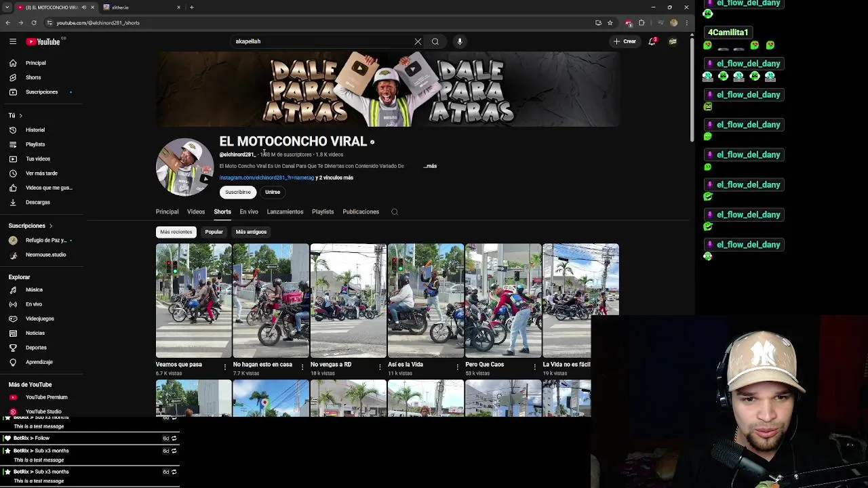The width and height of the screenshot is (868, 488).
Task: Select the channel Shorts tab
Action: 222,212
